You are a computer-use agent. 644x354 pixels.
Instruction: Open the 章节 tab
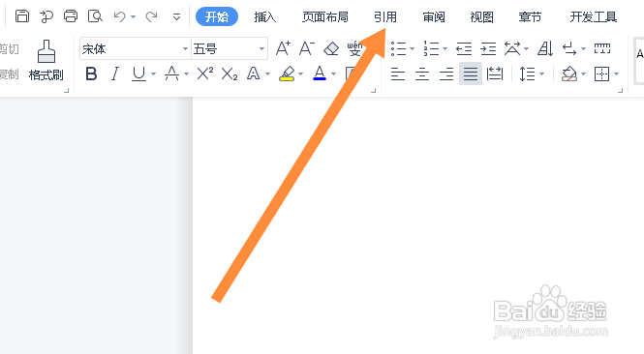tap(530, 16)
